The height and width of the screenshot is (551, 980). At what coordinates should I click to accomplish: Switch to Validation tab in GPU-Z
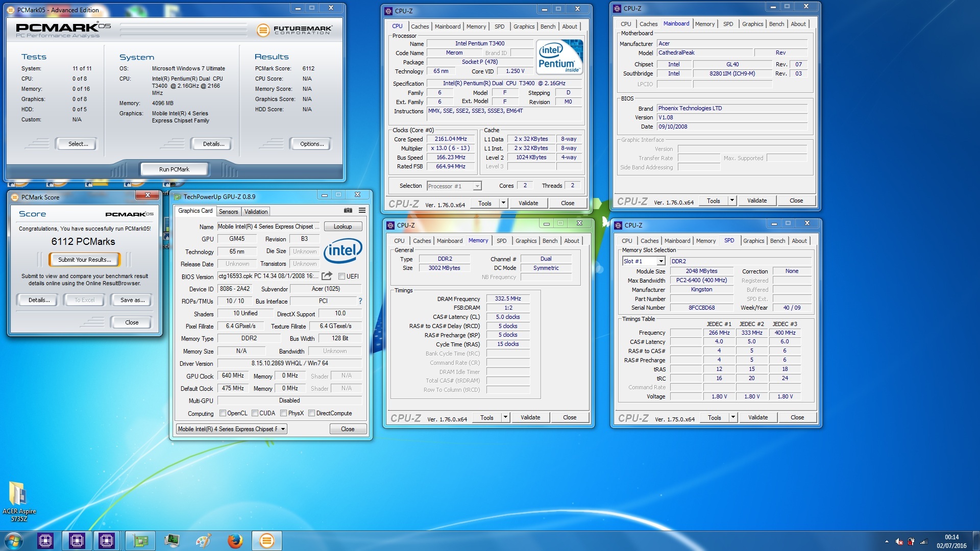coord(256,212)
